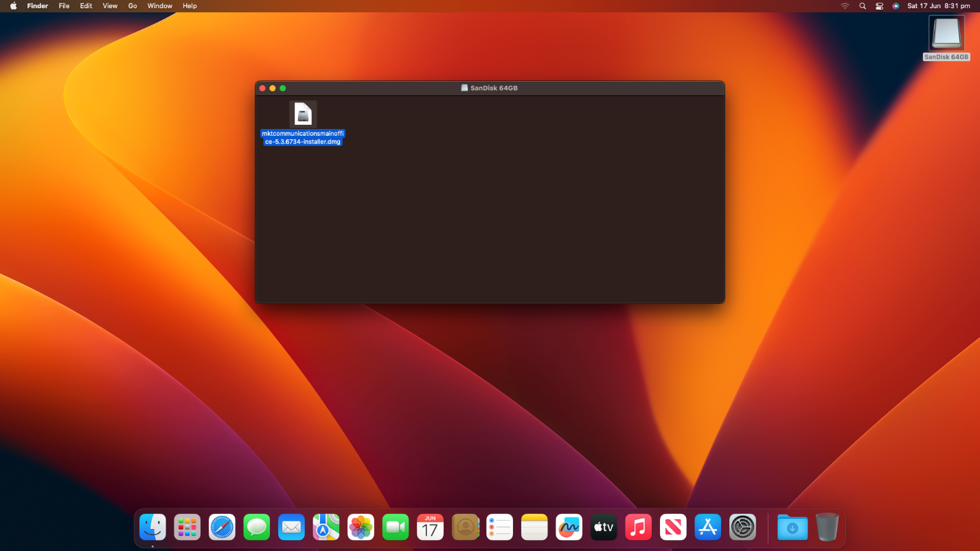Open the Edit menu
The height and width of the screenshot is (551, 980).
point(86,5)
